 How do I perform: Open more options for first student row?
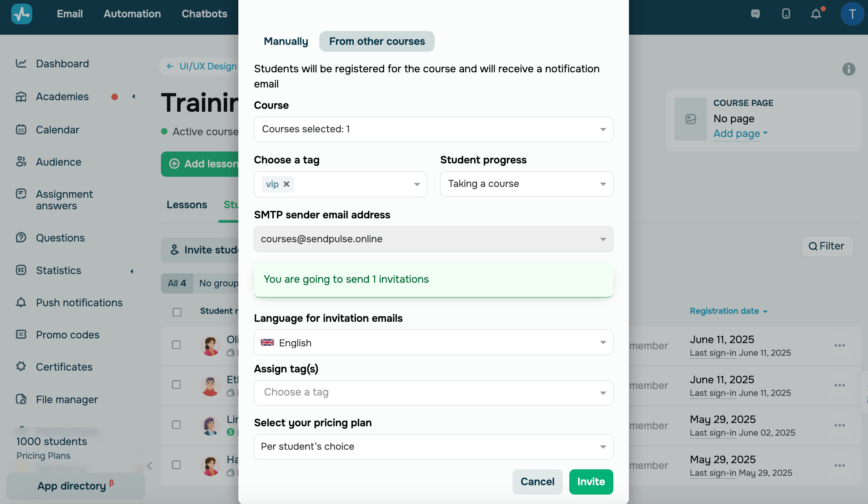pos(839,346)
